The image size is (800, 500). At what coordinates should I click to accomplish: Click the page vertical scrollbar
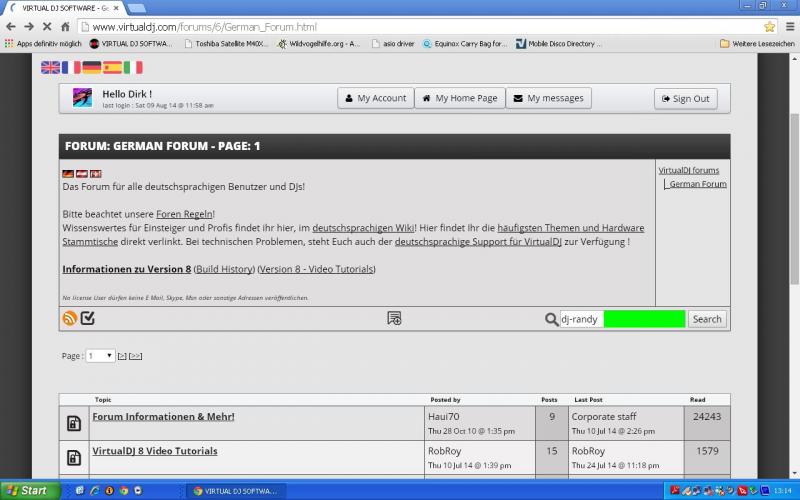click(795, 199)
